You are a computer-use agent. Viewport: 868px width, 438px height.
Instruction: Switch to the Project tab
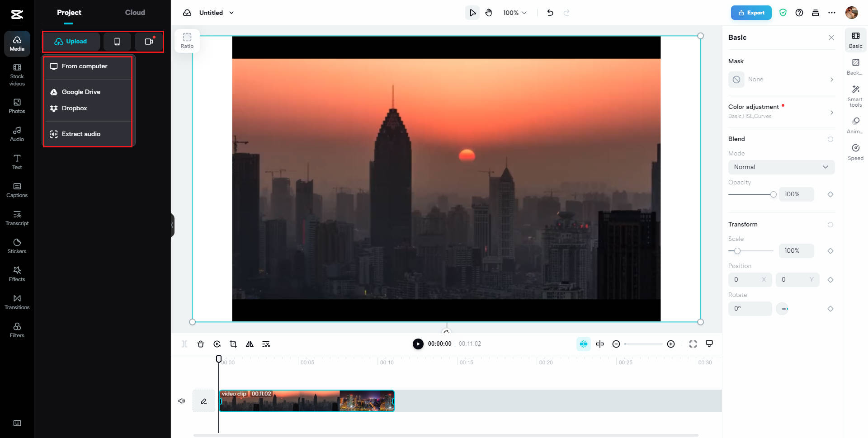point(69,13)
